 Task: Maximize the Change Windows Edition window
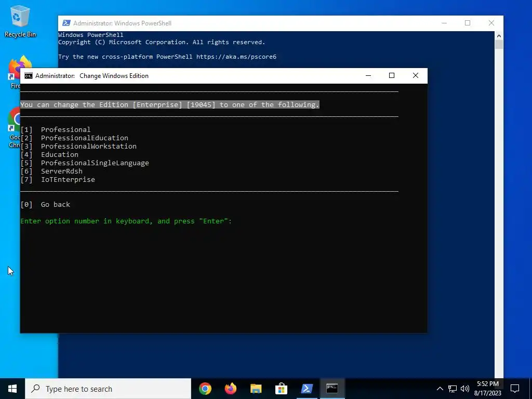click(x=392, y=76)
